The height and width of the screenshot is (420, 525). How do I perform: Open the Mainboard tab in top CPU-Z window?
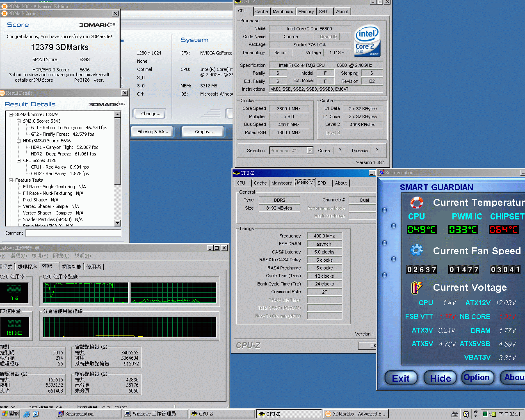click(283, 11)
